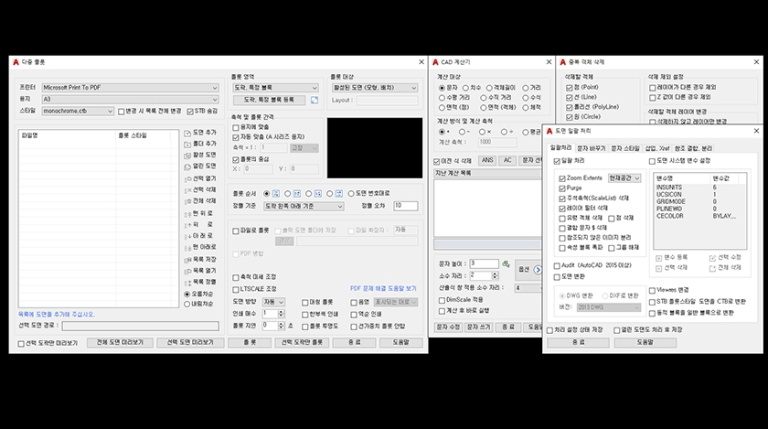Image resolution: width=768 pixels, height=429 pixels.
Task: Click the 폴더 추가 (add folder) icon button
Action: [x=187, y=143]
